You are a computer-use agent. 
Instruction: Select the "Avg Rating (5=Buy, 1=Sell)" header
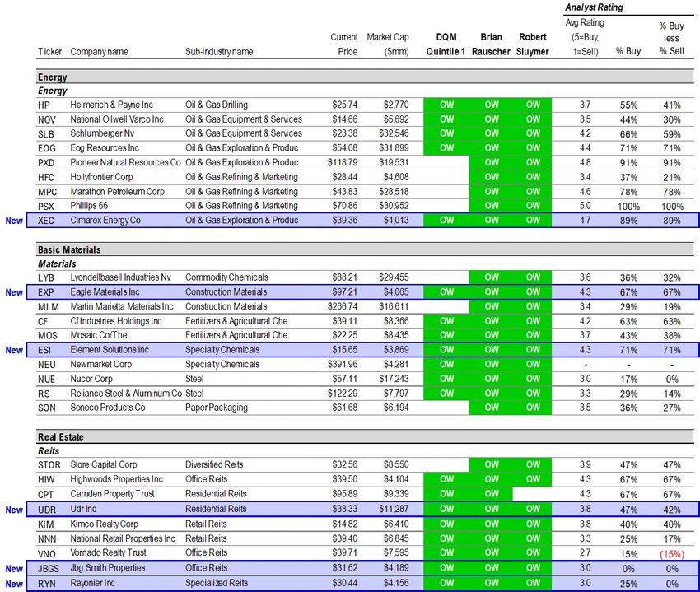[585, 37]
